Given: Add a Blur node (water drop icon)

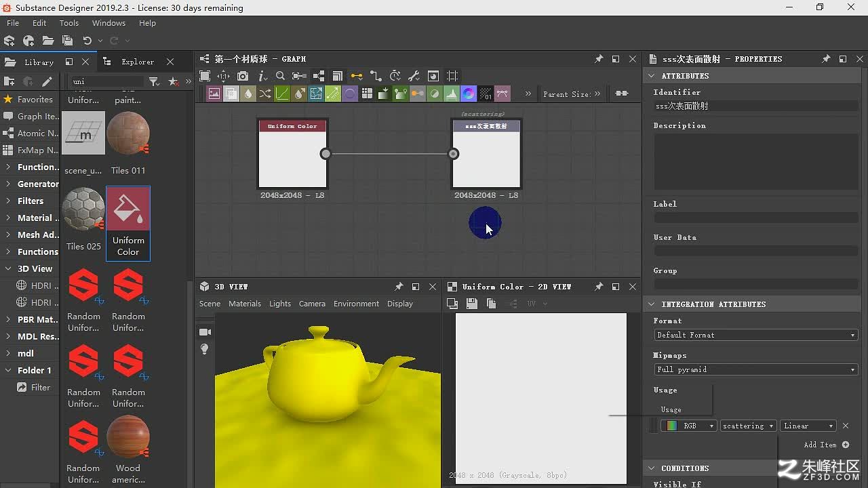Looking at the screenshot, I should click(x=248, y=94).
